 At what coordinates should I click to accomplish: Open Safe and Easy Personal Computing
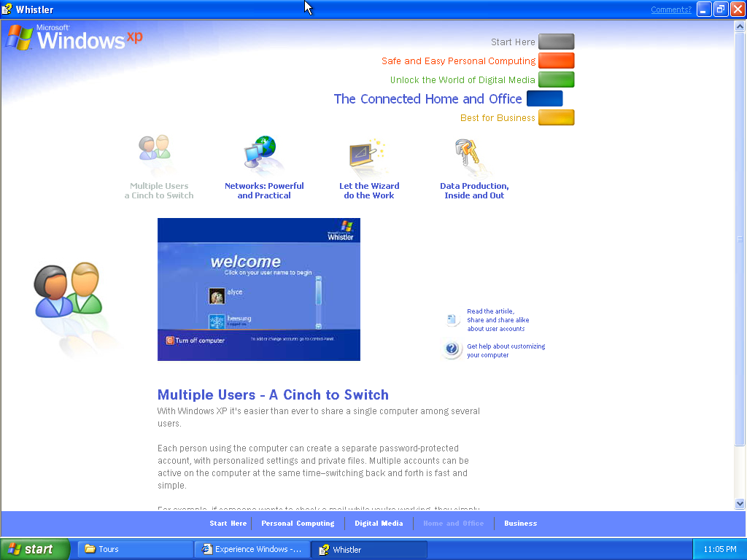click(x=458, y=61)
